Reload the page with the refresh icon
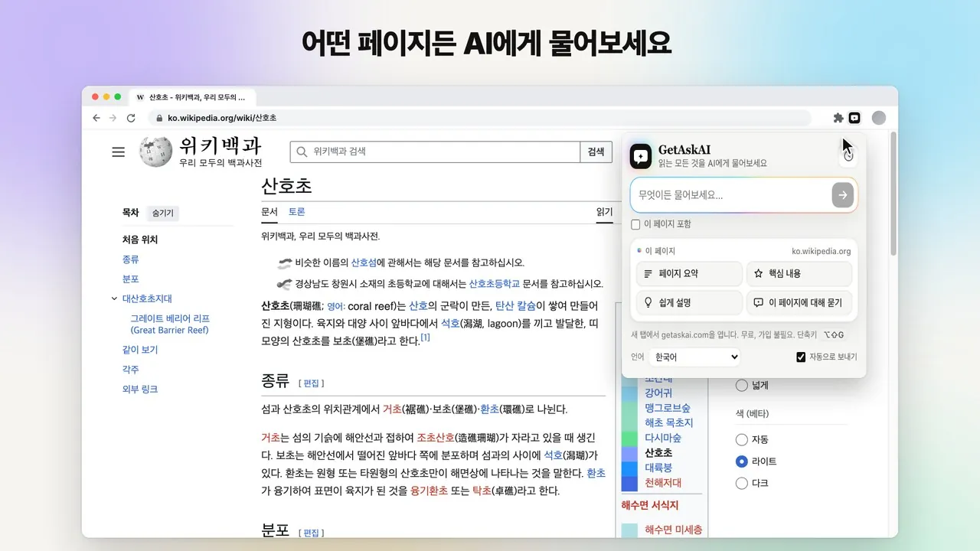 pos(131,118)
